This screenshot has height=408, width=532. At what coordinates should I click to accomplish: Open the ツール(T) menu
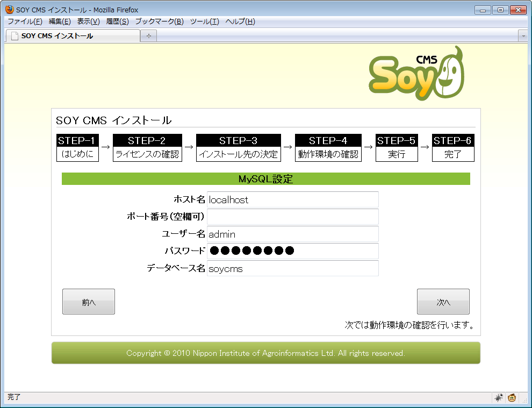pos(205,22)
